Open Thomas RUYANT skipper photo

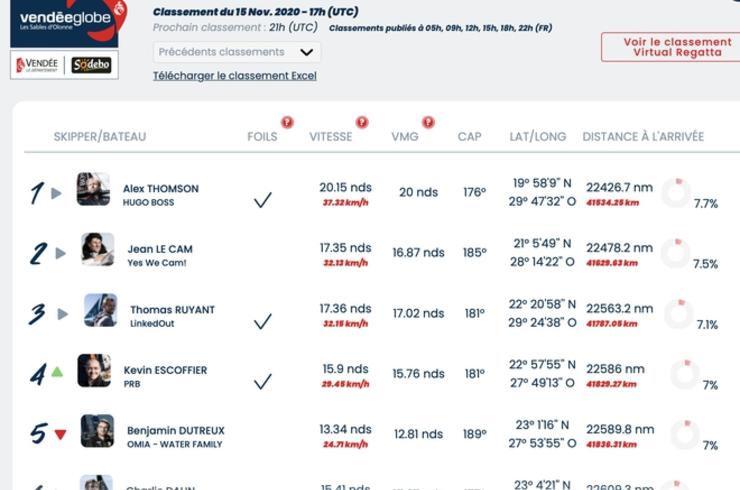(x=101, y=310)
